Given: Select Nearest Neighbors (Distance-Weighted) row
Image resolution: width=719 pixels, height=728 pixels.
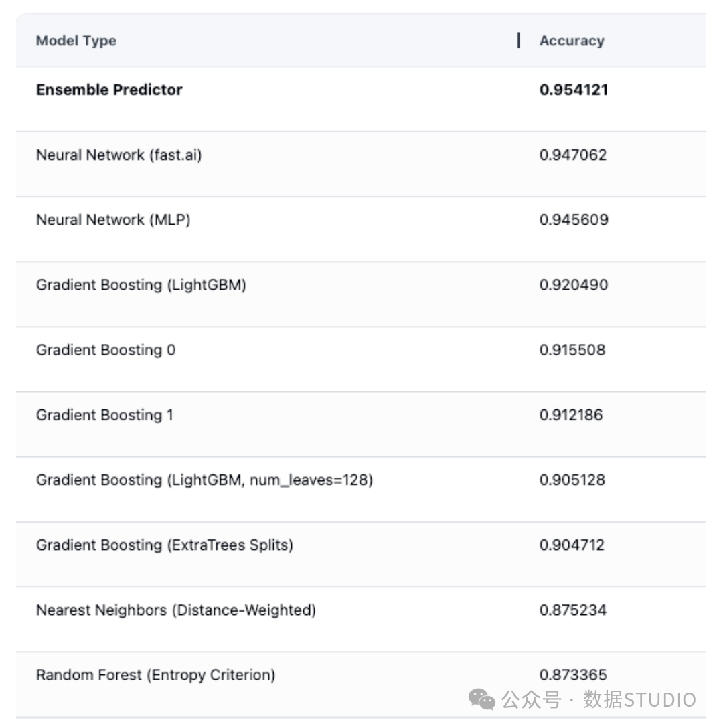Looking at the screenshot, I should (x=361, y=620).
